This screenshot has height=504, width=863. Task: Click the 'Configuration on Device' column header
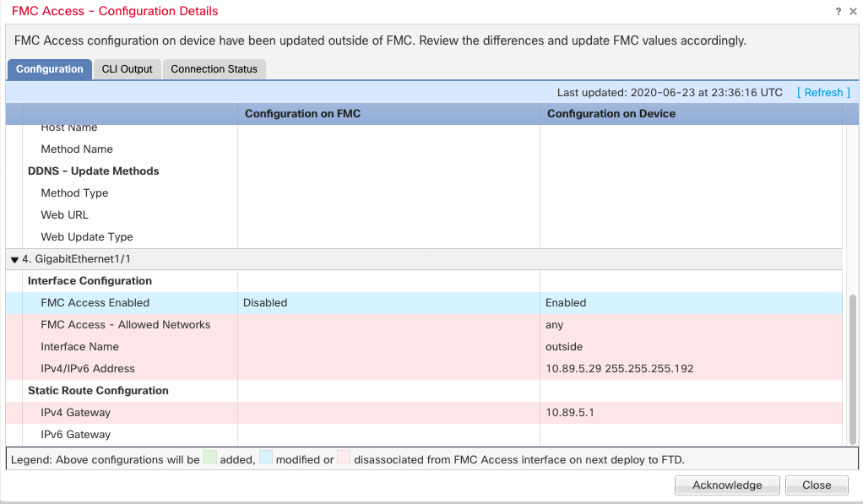pos(611,114)
